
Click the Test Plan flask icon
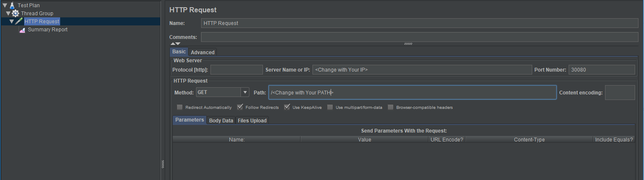click(x=12, y=6)
